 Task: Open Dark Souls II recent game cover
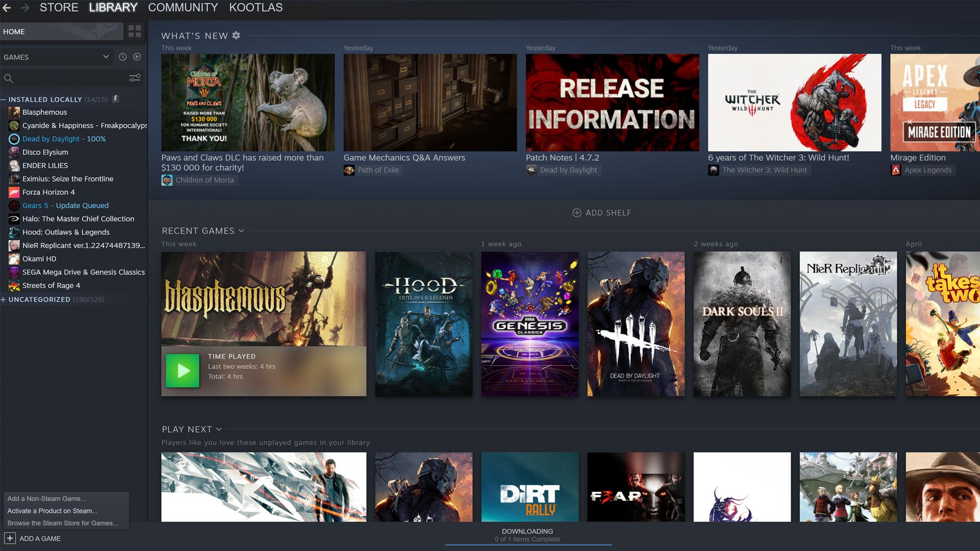pos(742,324)
